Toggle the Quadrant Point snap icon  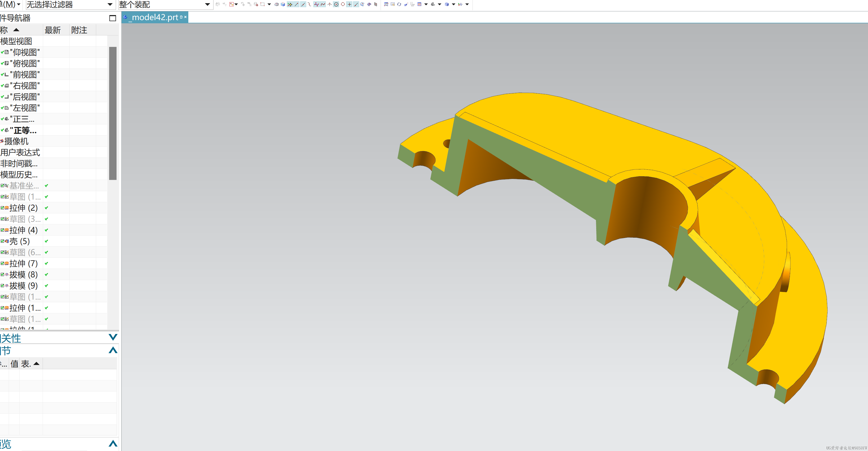click(x=343, y=4)
